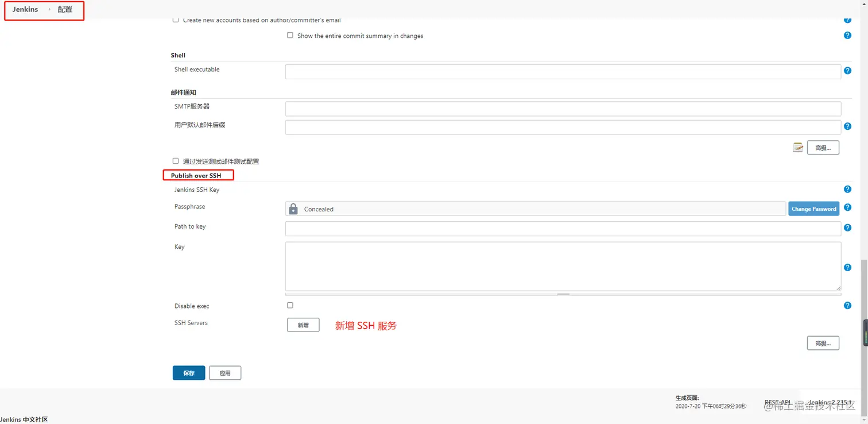The width and height of the screenshot is (868, 424).
Task: Click the 用户默认邮件后缀 input field
Action: 563,127
